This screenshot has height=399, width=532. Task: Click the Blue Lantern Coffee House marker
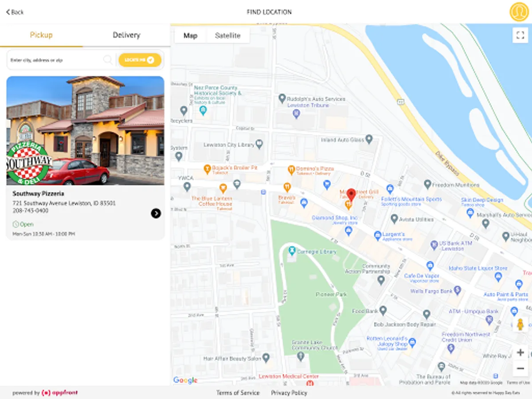tap(223, 188)
